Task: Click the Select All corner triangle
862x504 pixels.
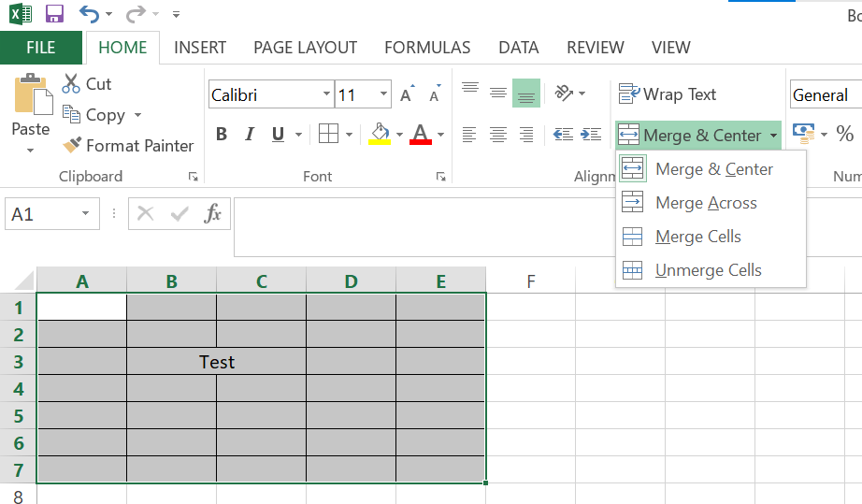Action: pyautogui.click(x=23, y=281)
